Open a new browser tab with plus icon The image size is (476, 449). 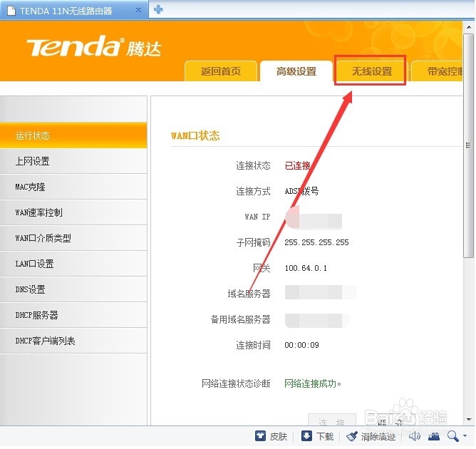pos(158,10)
